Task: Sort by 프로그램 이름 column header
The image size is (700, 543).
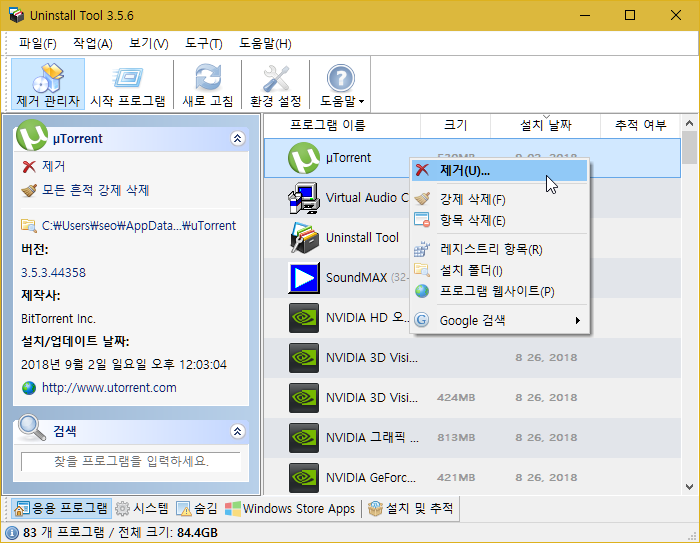Action: 342,125
